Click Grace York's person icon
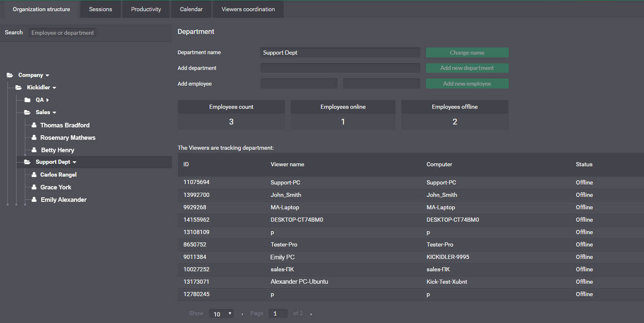 coord(34,187)
